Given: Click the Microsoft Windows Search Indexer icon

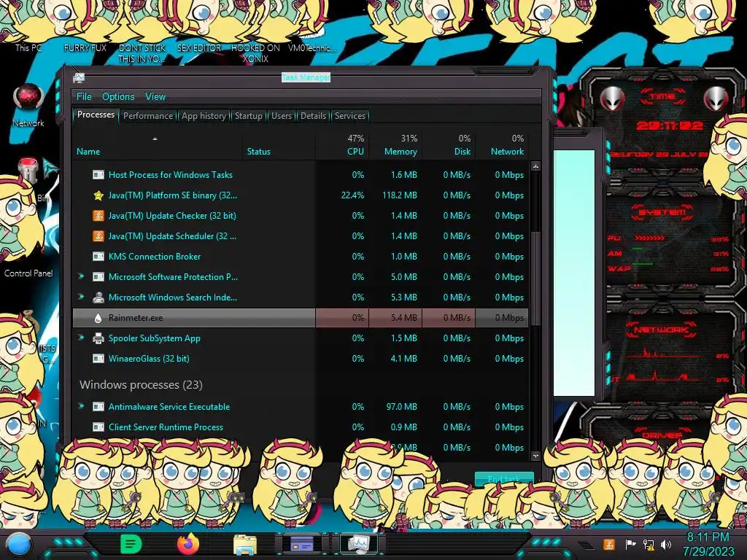Looking at the screenshot, I should [98, 297].
